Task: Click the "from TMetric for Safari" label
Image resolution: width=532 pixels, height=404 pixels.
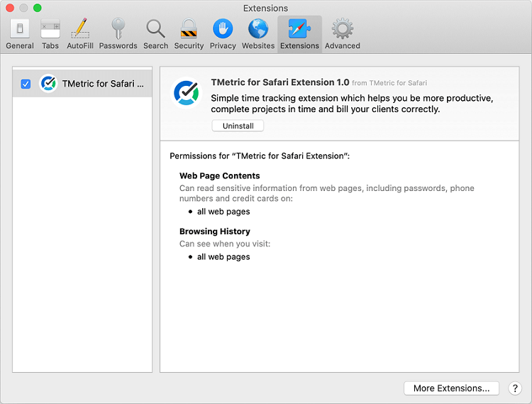Action: click(389, 83)
